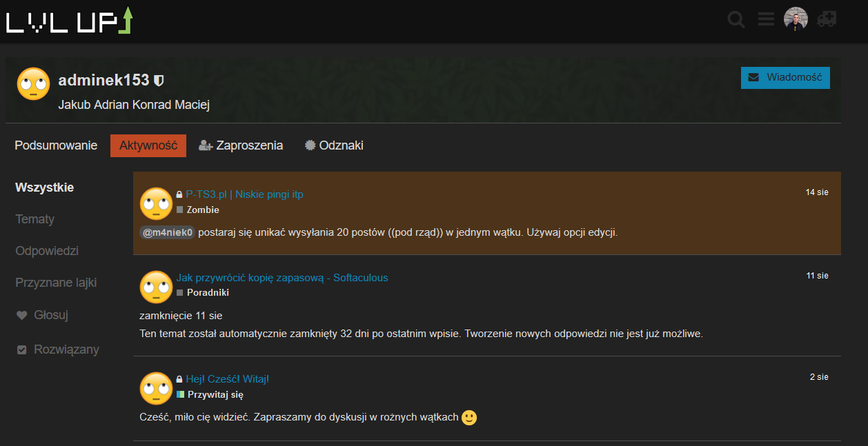Open the Zaproszenia tab
The image size is (868, 446).
click(x=241, y=145)
